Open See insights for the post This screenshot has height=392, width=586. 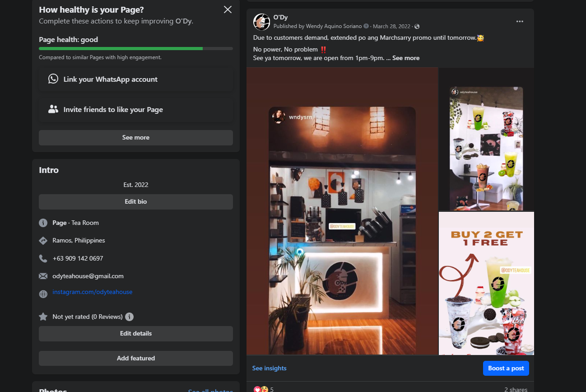pos(269,368)
